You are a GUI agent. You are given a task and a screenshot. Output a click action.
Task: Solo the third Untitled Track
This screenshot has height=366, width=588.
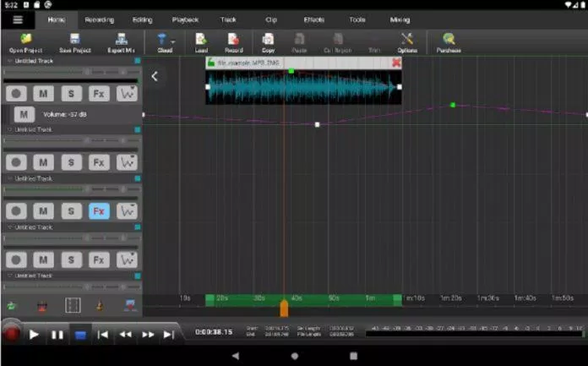point(71,211)
